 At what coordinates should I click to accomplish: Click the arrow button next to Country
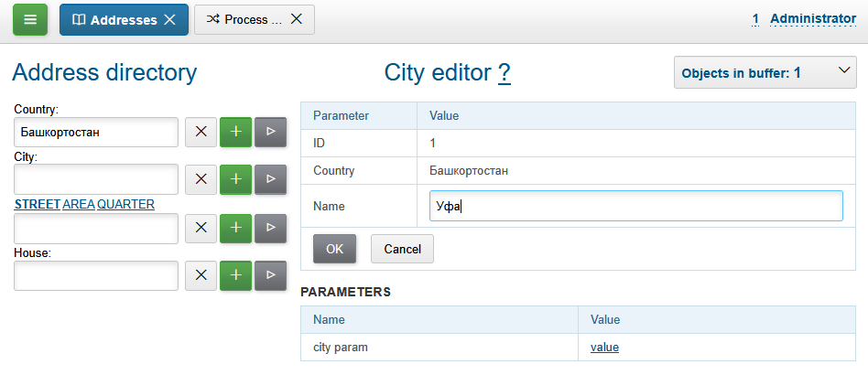point(270,132)
